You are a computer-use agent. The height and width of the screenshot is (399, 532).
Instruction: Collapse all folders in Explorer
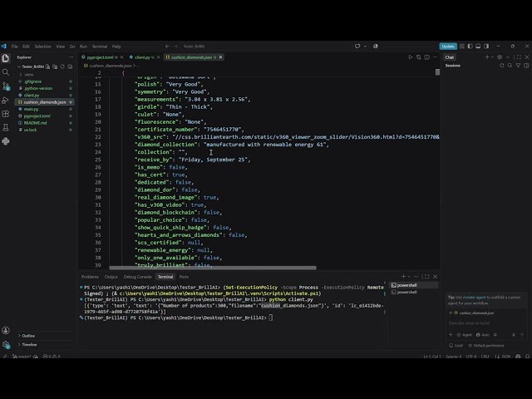click(70, 66)
